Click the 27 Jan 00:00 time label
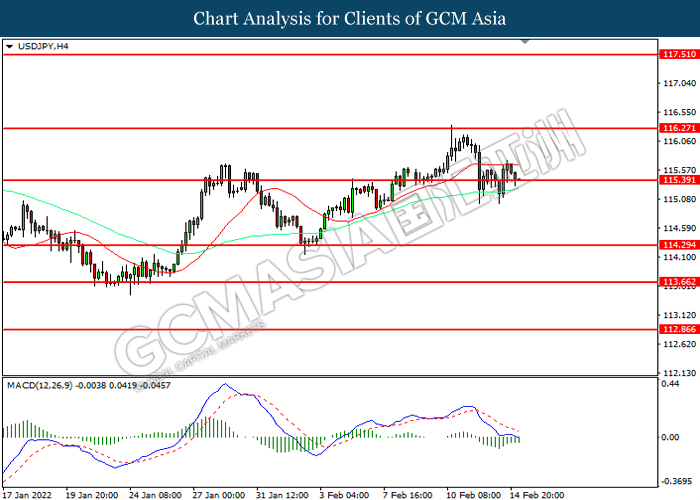The width and height of the screenshot is (700, 500). [218, 495]
